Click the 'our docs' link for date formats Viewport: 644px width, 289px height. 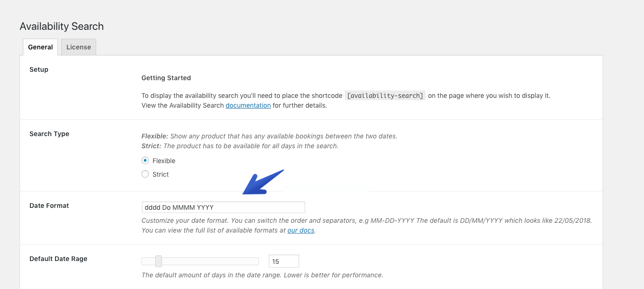(x=301, y=230)
